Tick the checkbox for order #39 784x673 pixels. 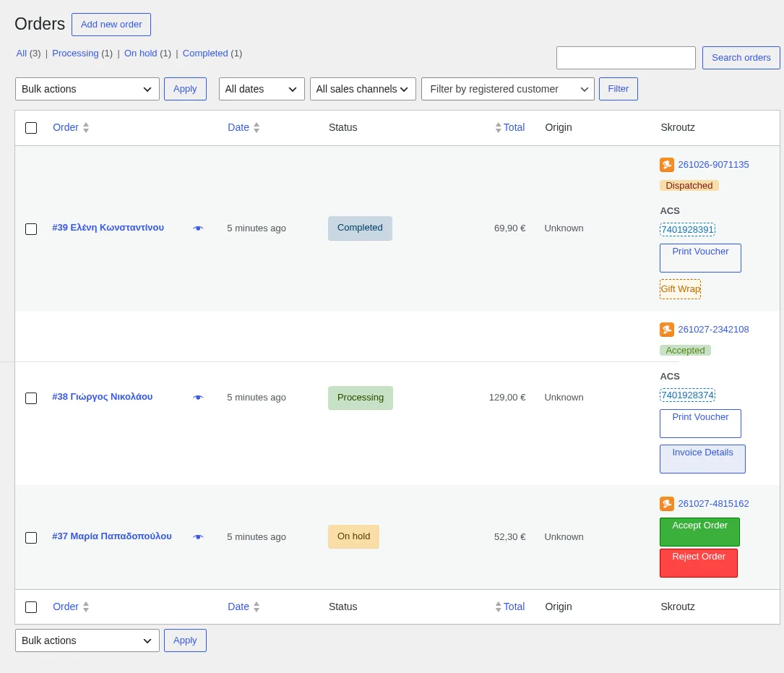pyautogui.click(x=31, y=229)
